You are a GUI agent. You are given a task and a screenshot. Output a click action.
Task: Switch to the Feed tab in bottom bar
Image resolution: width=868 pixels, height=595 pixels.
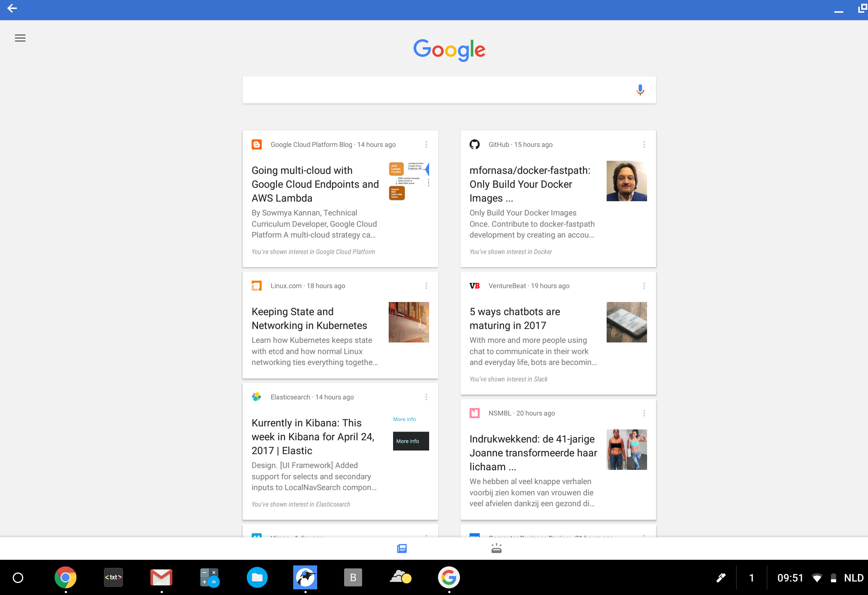(402, 549)
